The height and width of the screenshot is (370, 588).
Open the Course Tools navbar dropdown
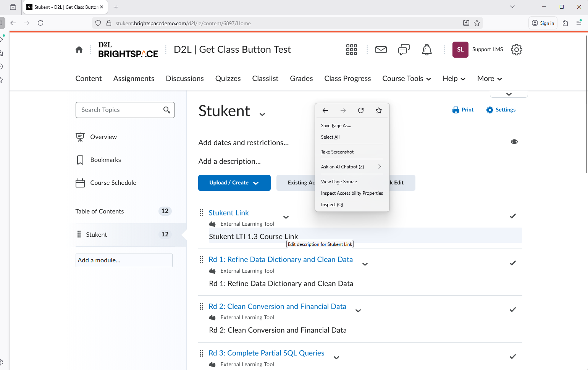(x=406, y=79)
